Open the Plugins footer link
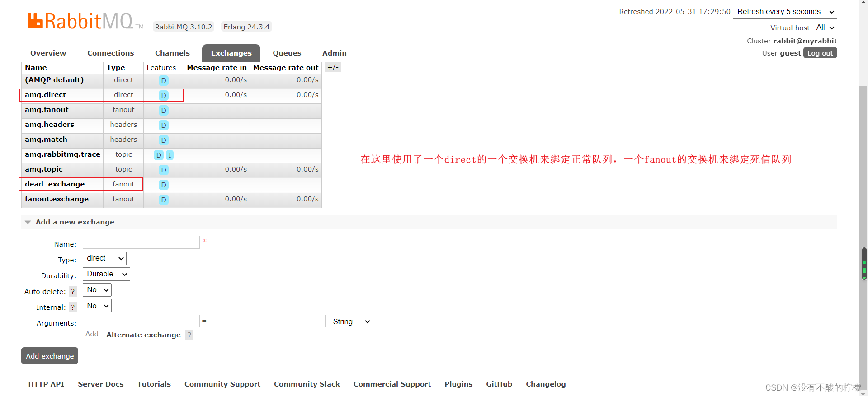The image size is (868, 396). coord(458,384)
